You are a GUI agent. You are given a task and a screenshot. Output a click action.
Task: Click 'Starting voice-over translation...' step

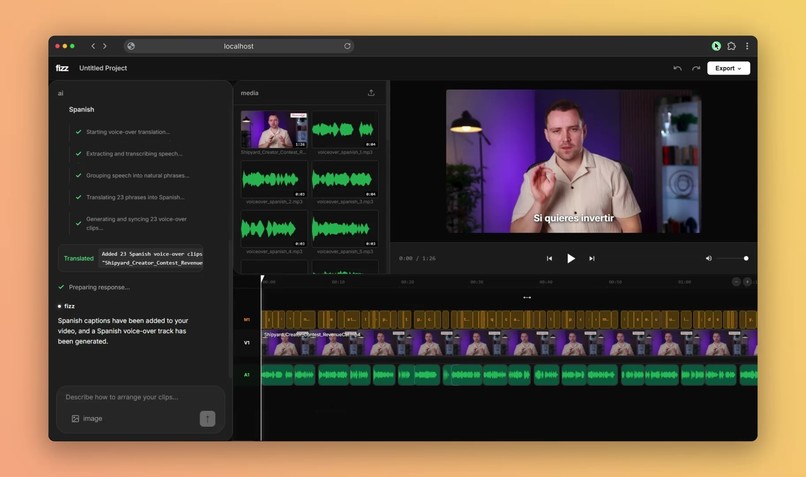click(128, 132)
